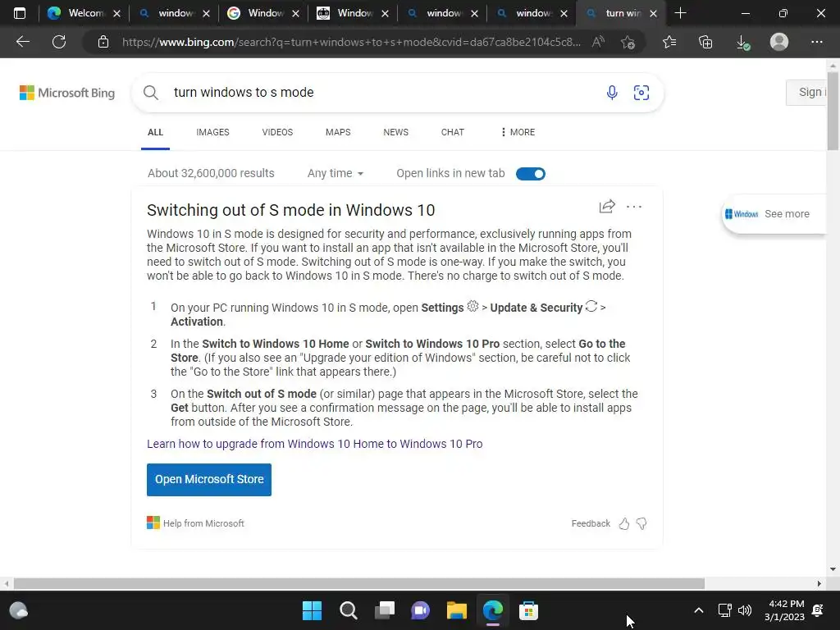Viewport: 840px width, 630px height.
Task: Switch to the NEWS tab
Action: point(396,132)
